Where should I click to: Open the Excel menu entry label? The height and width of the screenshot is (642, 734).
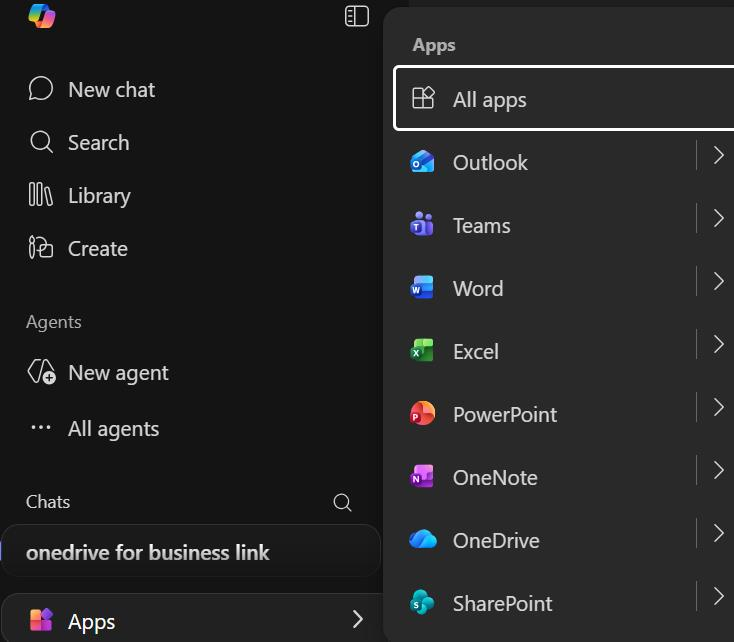tap(476, 352)
